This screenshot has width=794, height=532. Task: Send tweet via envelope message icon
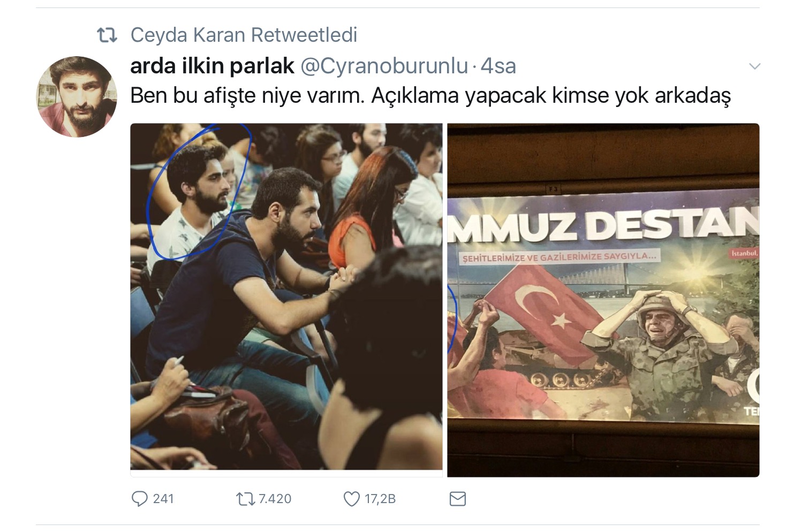(457, 499)
